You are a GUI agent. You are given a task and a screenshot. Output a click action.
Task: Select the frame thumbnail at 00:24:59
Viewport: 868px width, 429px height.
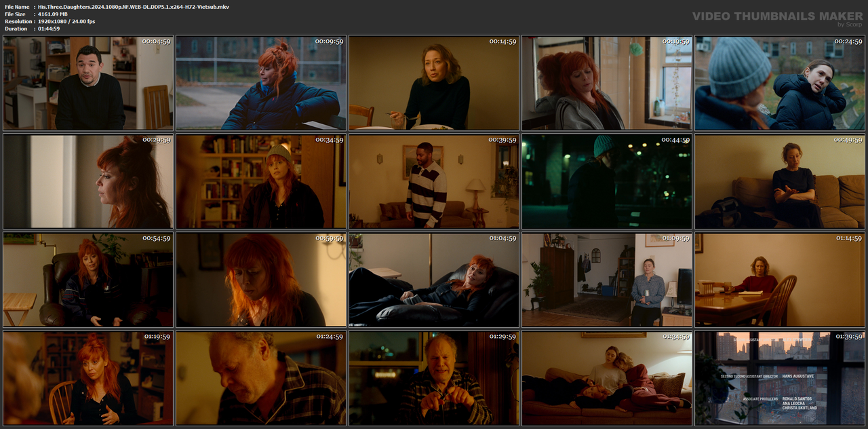[x=780, y=83]
